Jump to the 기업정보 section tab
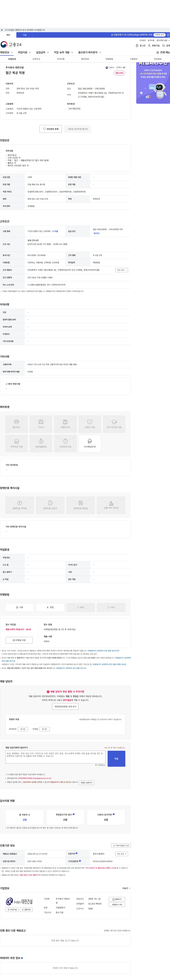The height and width of the screenshot is (980, 170). pyautogui.click(x=134, y=59)
